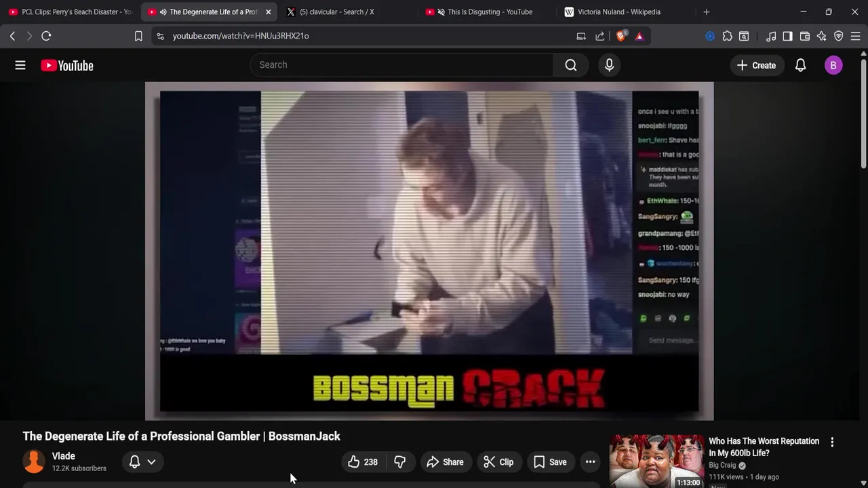Switch to clavicular Search X tab
The height and width of the screenshot is (488, 868).
click(x=346, y=12)
